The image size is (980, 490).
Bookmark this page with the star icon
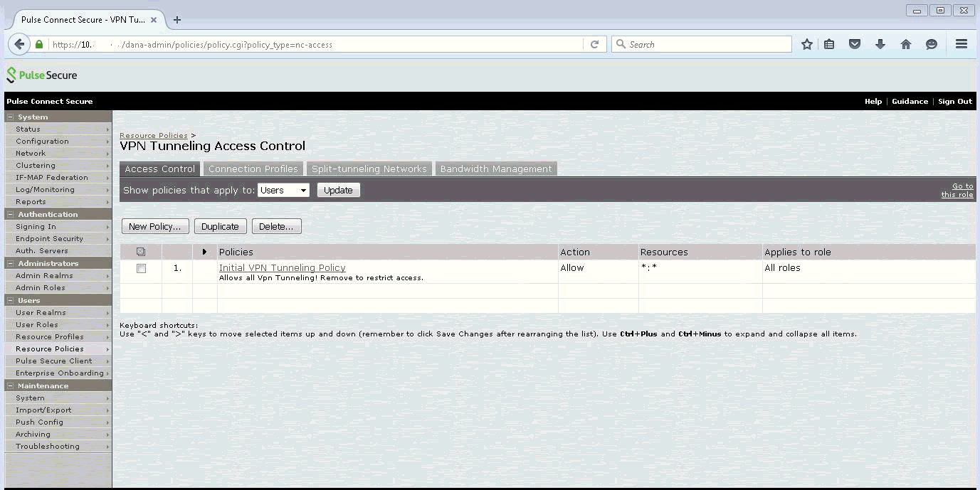click(806, 44)
